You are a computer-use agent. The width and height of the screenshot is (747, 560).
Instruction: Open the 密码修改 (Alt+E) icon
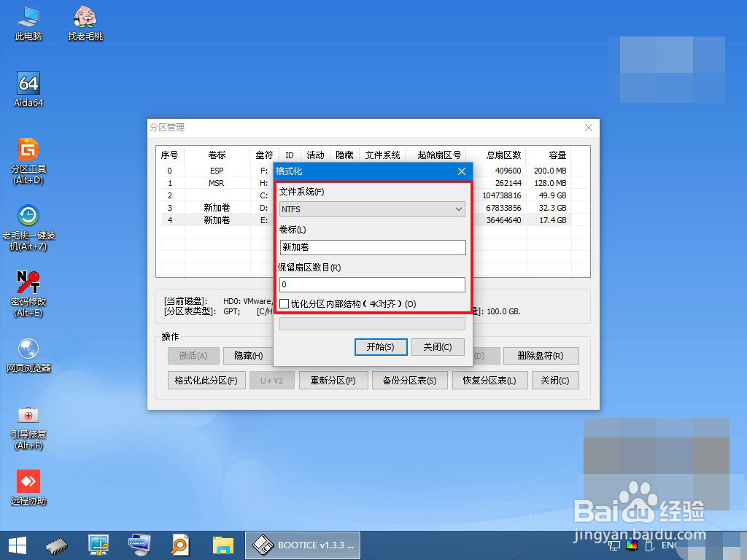(x=28, y=295)
